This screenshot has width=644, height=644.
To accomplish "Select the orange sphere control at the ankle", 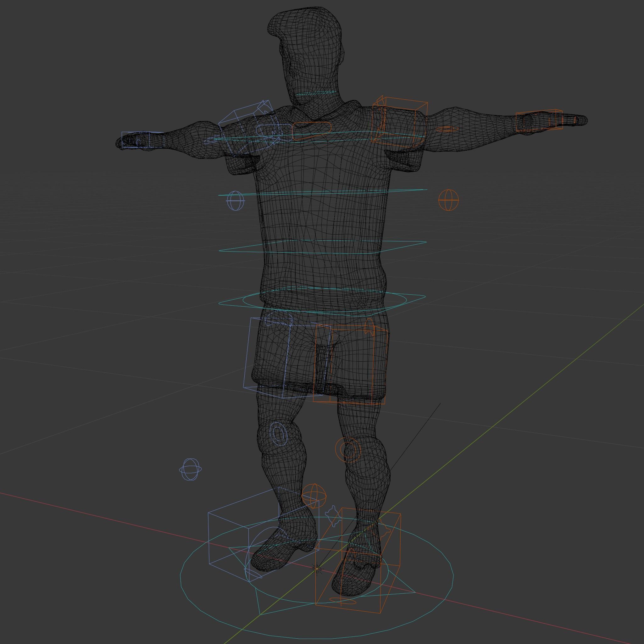I will 314,496.
